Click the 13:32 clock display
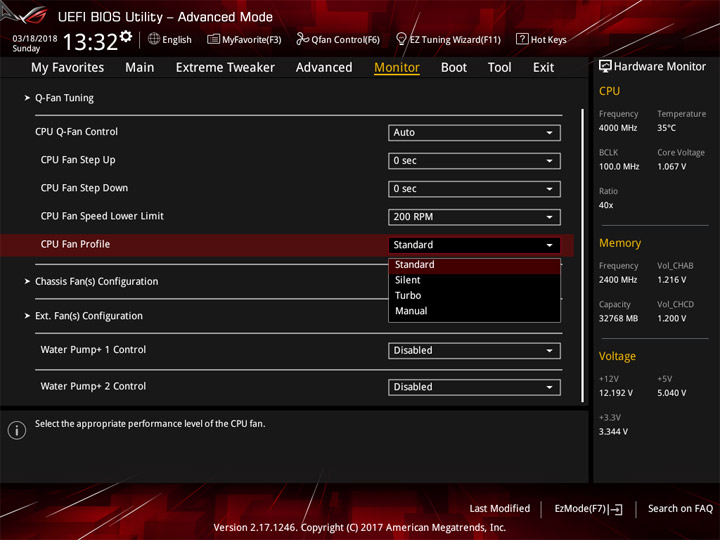The height and width of the screenshot is (540, 720). [x=90, y=42]
